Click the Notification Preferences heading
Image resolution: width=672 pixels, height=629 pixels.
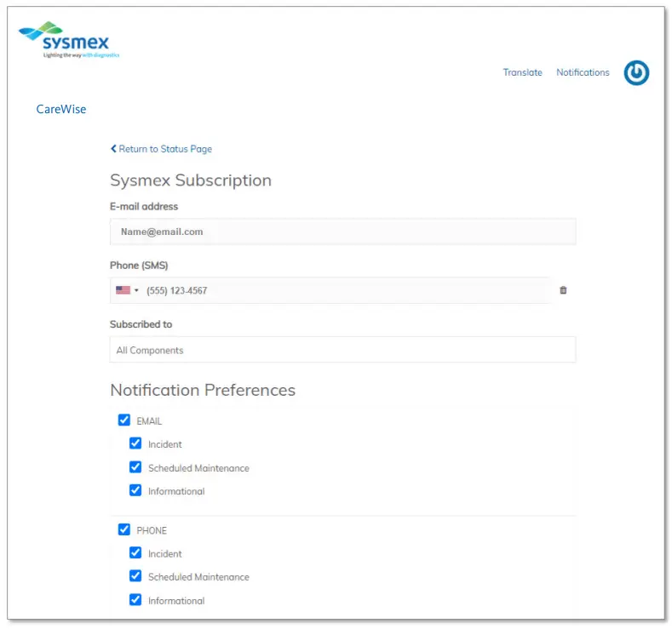203,390
